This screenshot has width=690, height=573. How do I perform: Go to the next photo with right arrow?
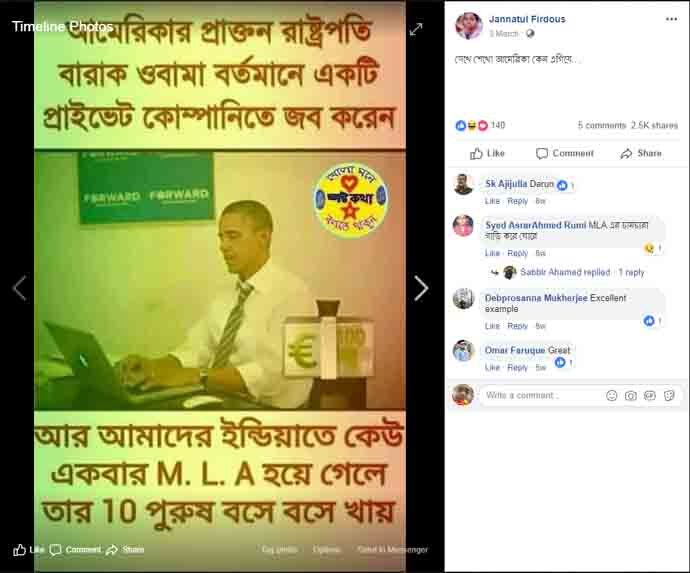click(x=421, y=288)
